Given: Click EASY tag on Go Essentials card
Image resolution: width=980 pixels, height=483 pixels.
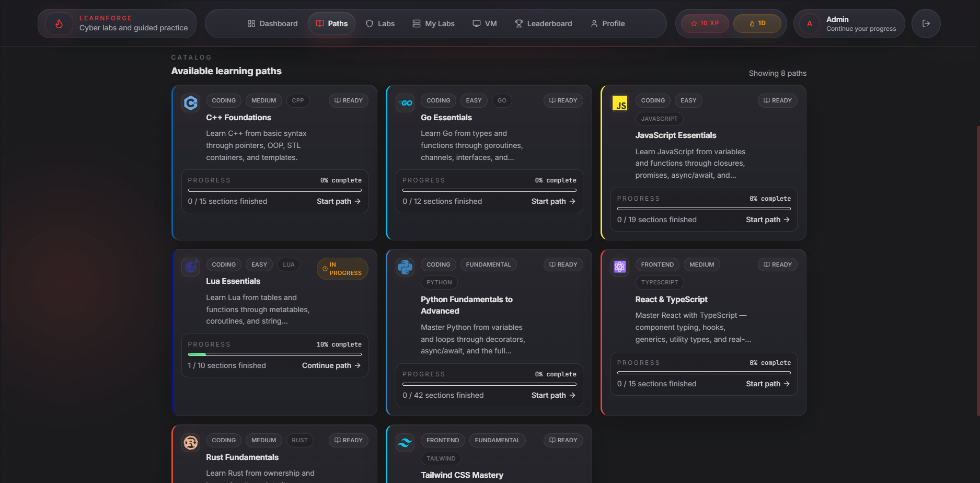Looking at the screenshot, I should (x=474, y=100).
